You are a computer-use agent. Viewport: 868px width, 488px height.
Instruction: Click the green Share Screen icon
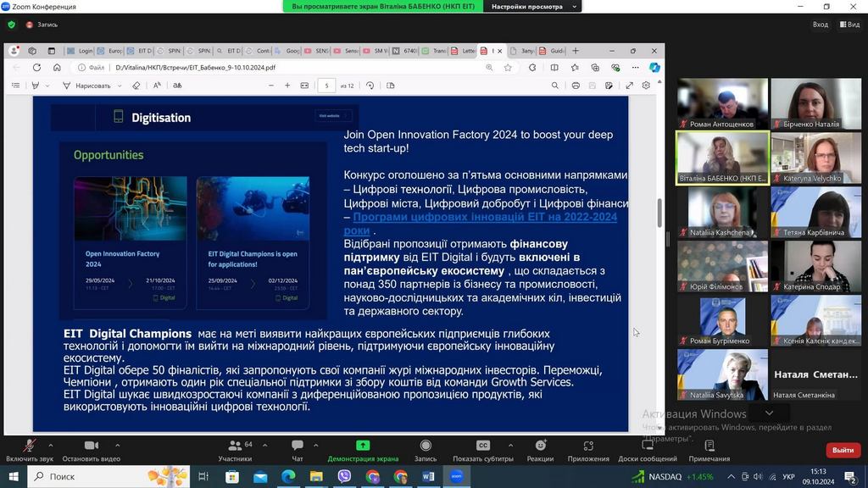click(363, 446)
